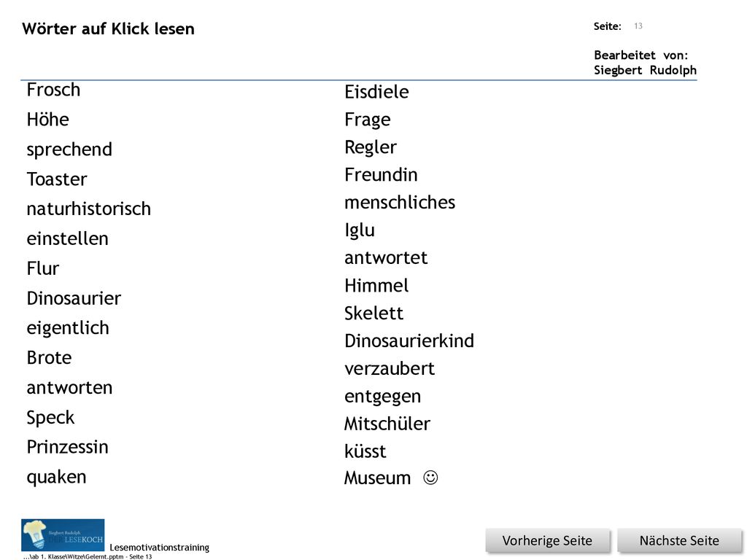The width and height of the screenshot is (747, 560).
Task: Select the word menschliches
Action: (x=400, y=203)
